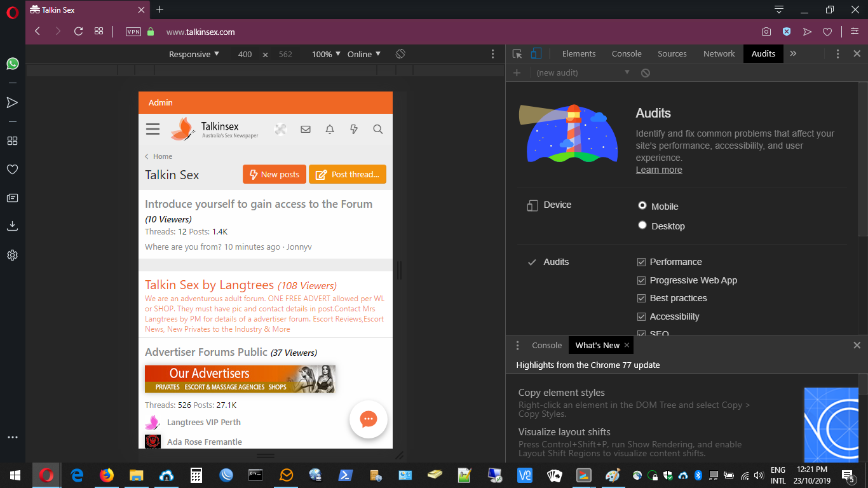Open the 100% zoom dropdown
Screen dimensions: 868x488
[x=326, y=54]
